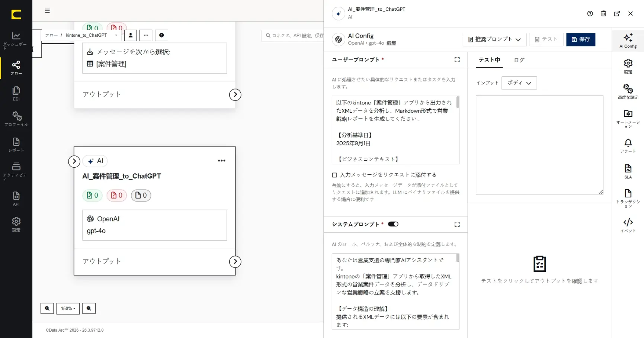Open the Profile section in the sidebar
Screen dimensions: 644x338
click(16, 119)
